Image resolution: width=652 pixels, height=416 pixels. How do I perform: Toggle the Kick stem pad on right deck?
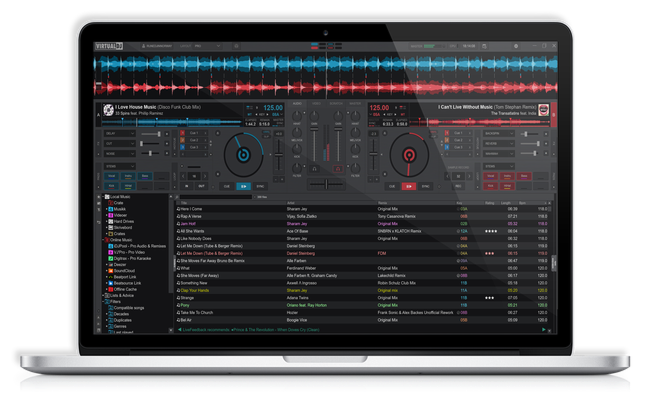(491, 186)
